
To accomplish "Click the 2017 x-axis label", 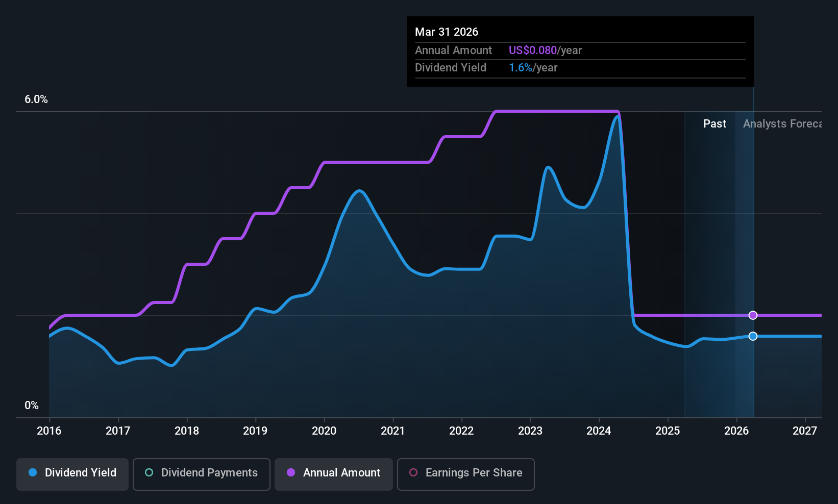I will point(118,431).
